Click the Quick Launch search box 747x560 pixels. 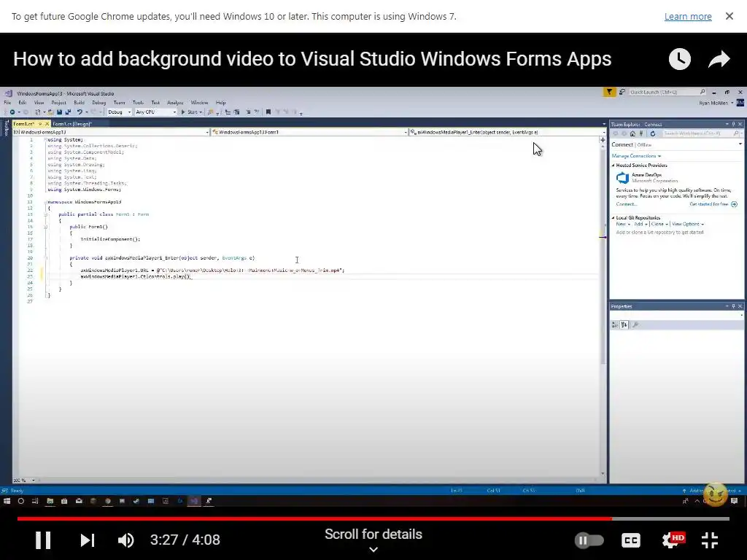coord(667,92)
